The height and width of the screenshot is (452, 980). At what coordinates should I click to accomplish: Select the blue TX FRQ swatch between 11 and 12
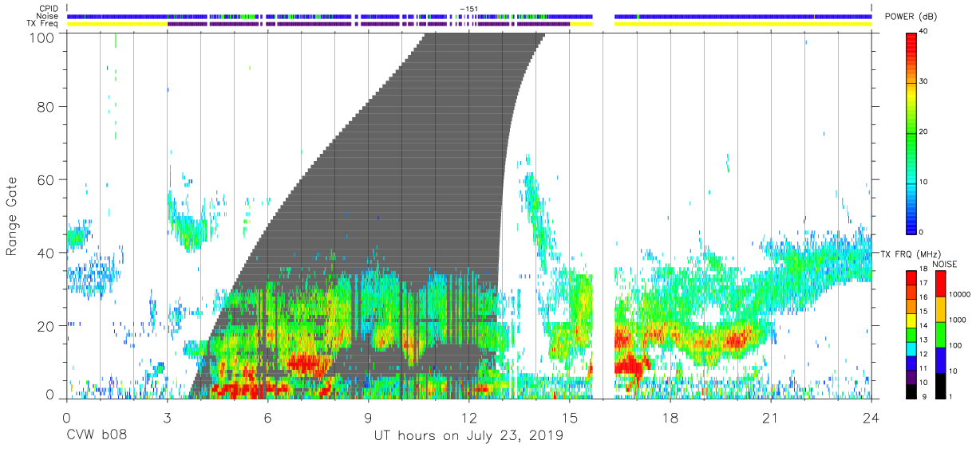[x=911, y=364]
